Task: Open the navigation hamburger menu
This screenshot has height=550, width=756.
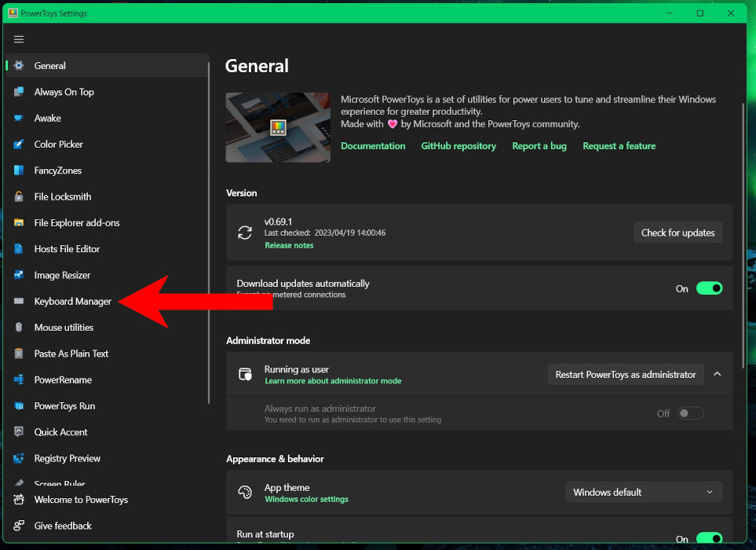Action: tap(19, 38)
